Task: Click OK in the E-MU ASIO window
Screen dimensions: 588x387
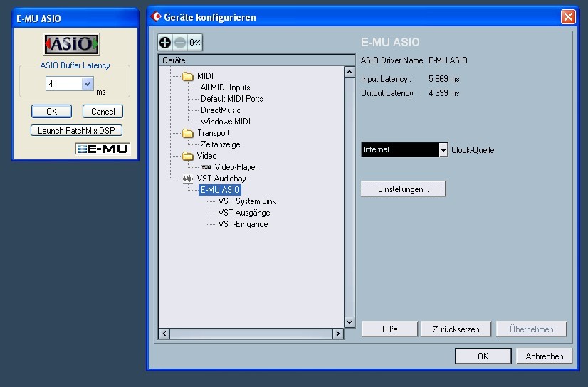Action: pyautogui.click(x=52, y=111)
